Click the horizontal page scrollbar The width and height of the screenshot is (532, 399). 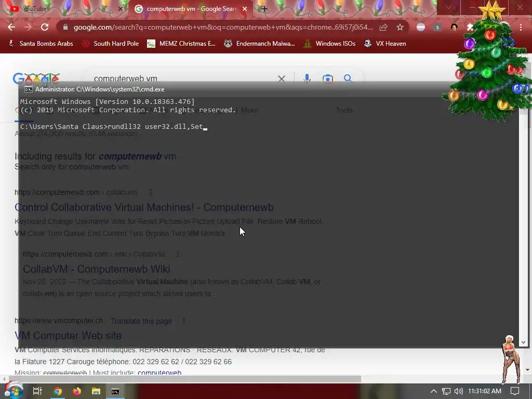click(x=185, y=379)
